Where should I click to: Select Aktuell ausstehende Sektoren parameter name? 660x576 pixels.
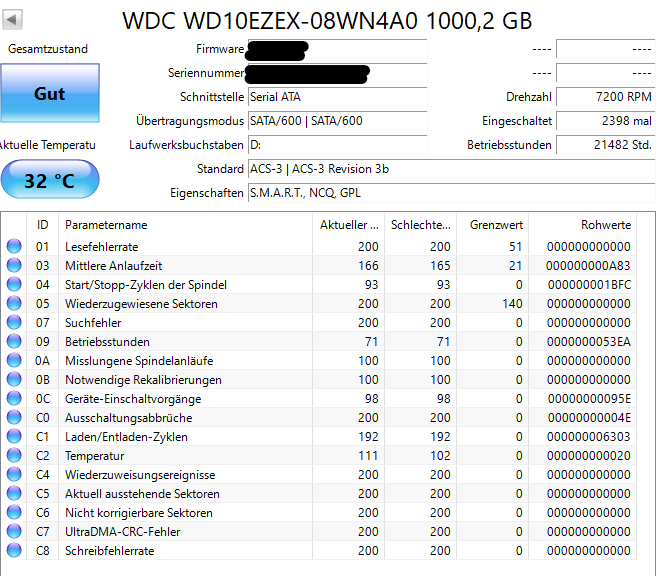click(x=142, y=494)
